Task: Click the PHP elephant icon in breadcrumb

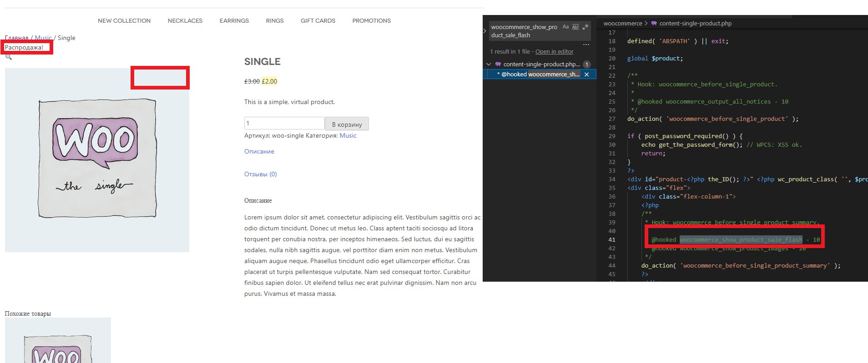Action: pyautogui.click(x=654, y=23)
